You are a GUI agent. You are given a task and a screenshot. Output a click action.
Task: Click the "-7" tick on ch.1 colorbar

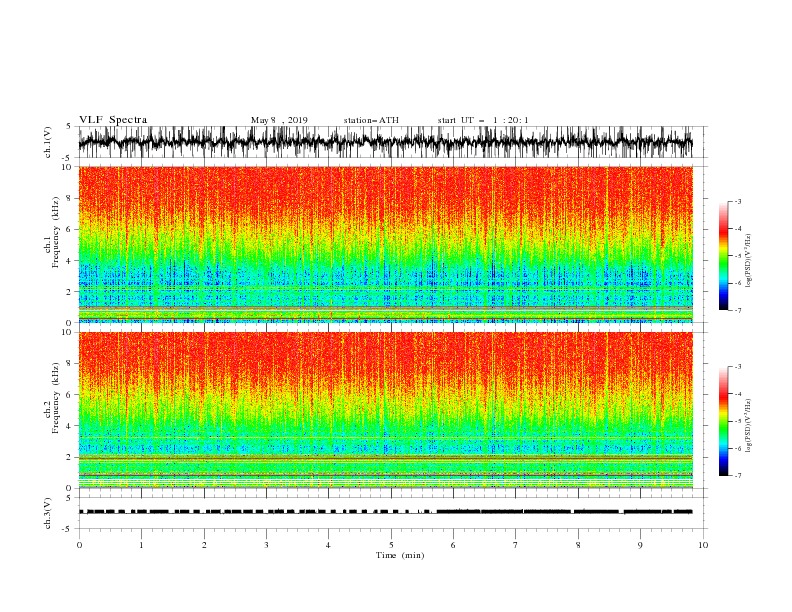[x=738, y=310]
